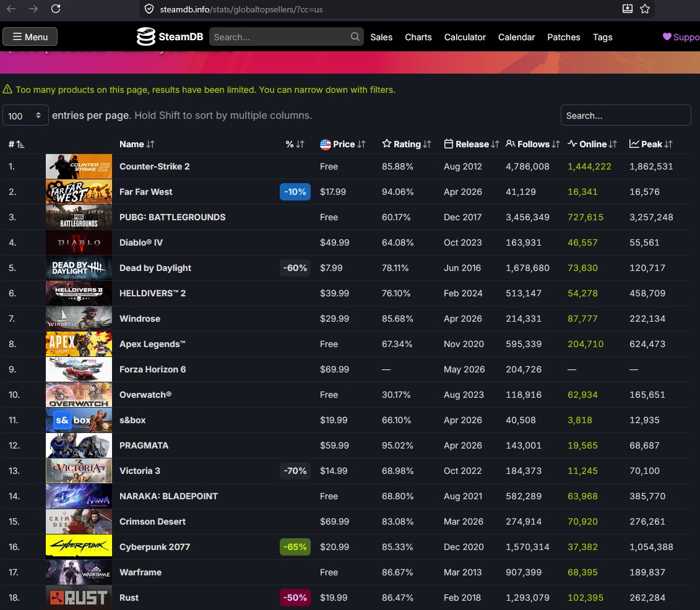
Task: Open the Patches menu item
Action: coord(564,37)
